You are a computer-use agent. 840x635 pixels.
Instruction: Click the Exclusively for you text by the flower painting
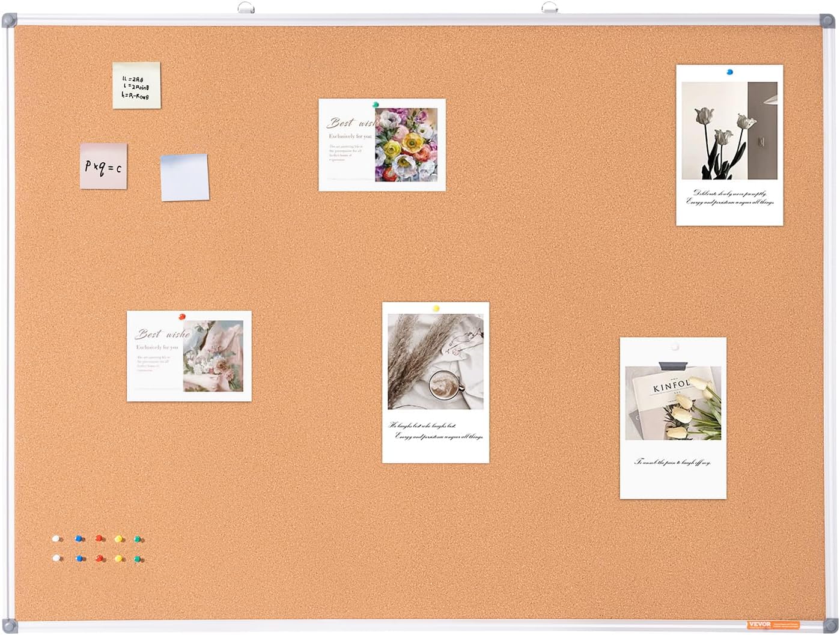point(350,136)
